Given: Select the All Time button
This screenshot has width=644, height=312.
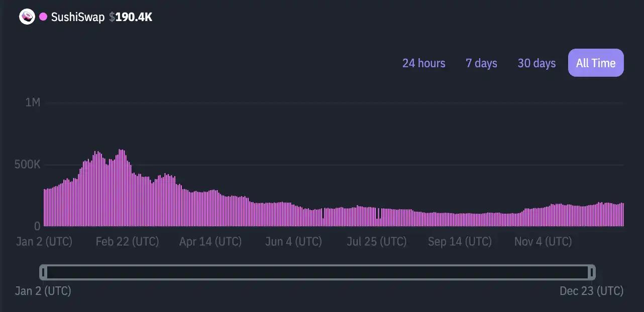Looking at the screenshot, I should (x=596, y=63).
